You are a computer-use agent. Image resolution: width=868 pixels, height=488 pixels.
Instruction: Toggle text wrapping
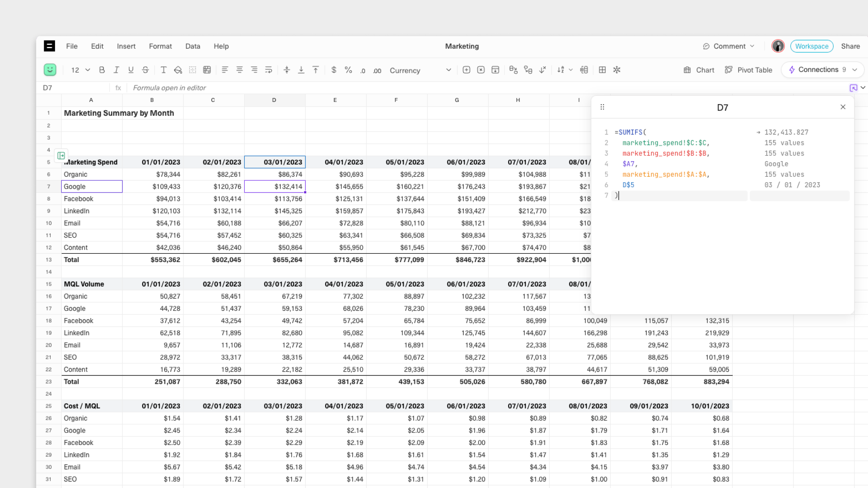269,70
